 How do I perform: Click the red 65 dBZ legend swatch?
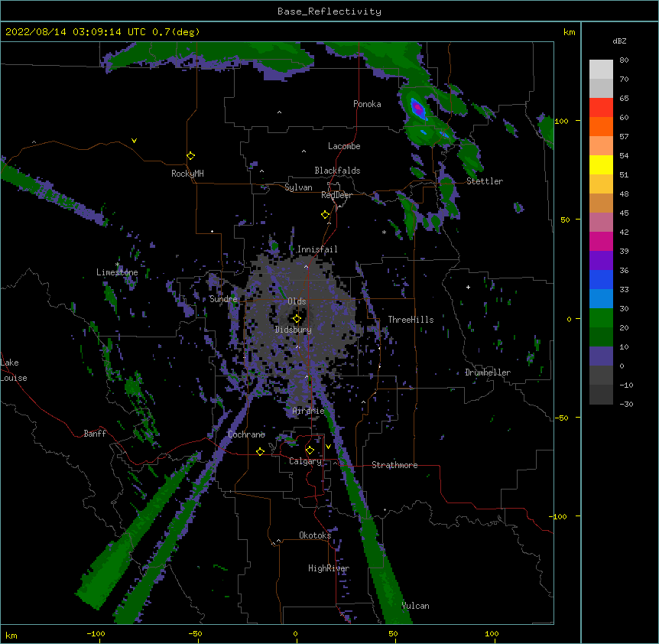pos(601,108)
